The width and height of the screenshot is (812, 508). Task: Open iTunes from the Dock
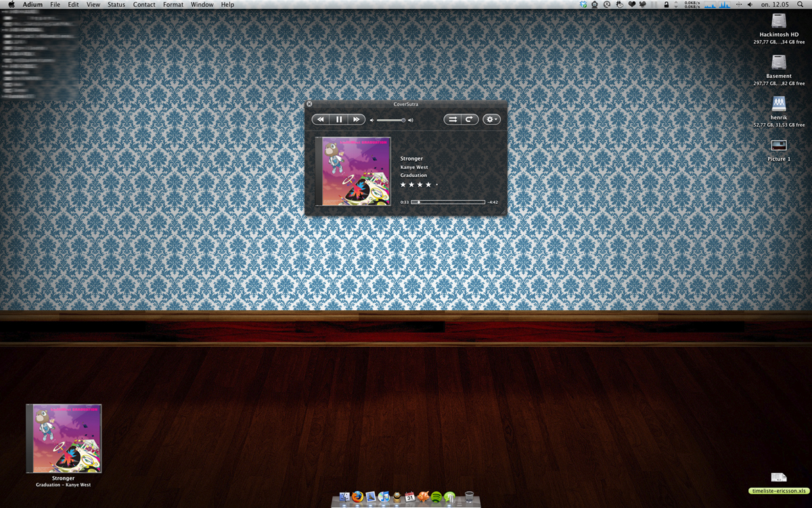(384, 497)
